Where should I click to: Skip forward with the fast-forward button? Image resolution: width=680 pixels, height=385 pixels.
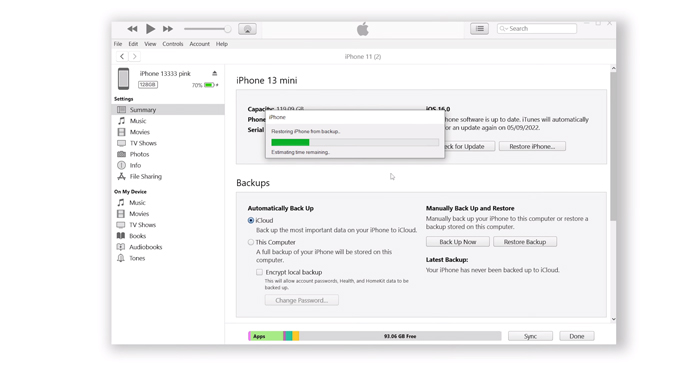(168, 29)
